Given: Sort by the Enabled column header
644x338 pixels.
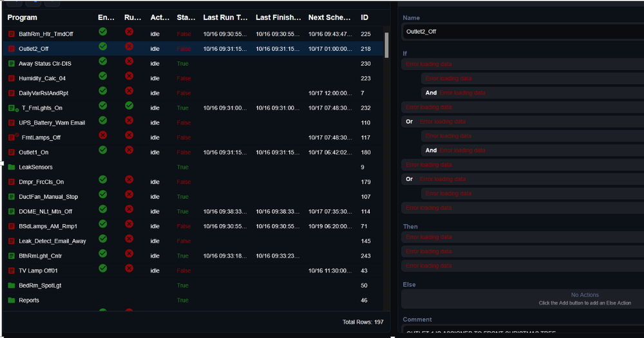Looking at the screenshot, I should point(106,17).
